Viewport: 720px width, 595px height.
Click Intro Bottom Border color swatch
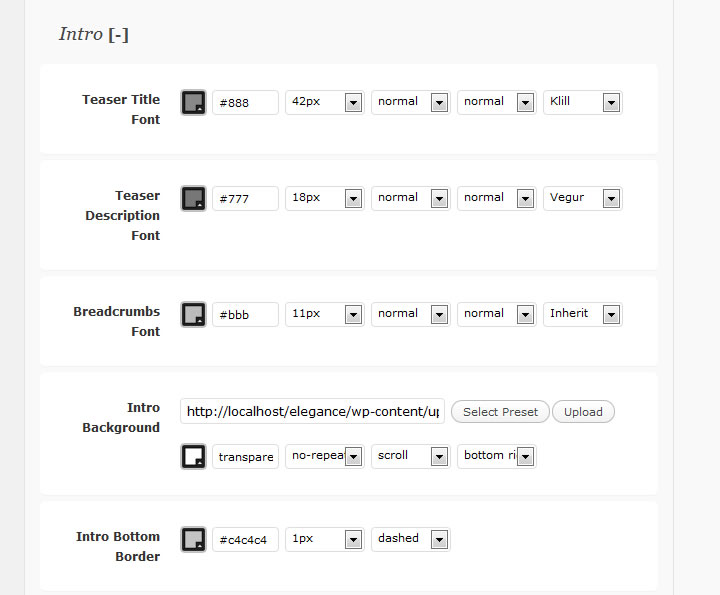(x=193, y=539)
